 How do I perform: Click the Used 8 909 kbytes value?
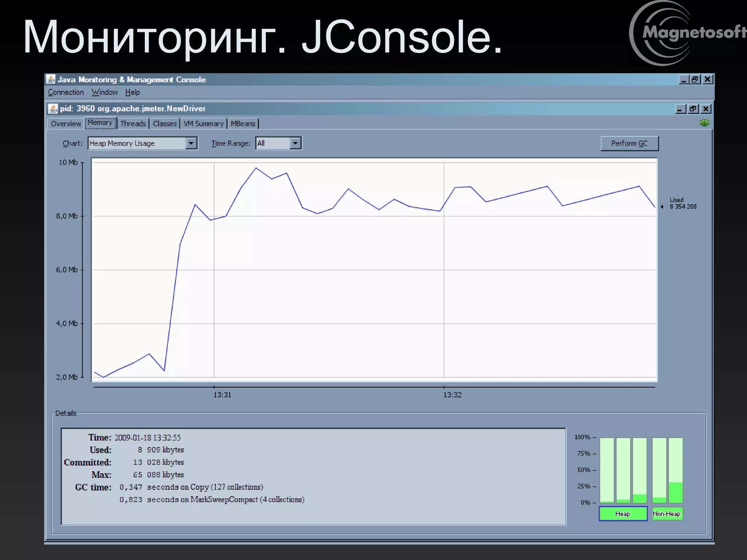point(160,450)
